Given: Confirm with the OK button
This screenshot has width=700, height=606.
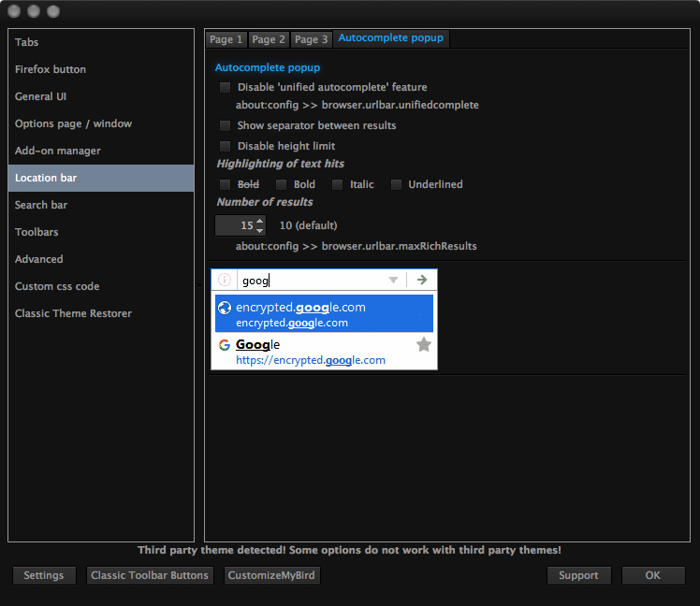Looking at the screenshot, I should (653, 576).
